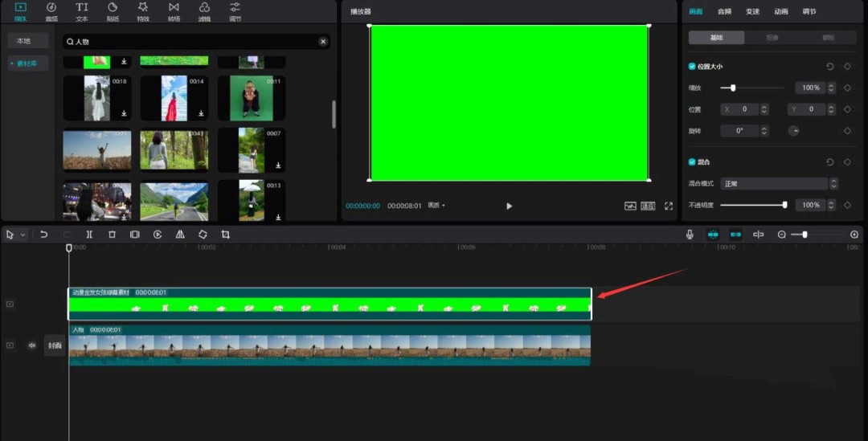The width and height of the screenshot is (868, 441).
Task: Click the undo arrow in timeline toolbar
Action: (x=44, y=235)
